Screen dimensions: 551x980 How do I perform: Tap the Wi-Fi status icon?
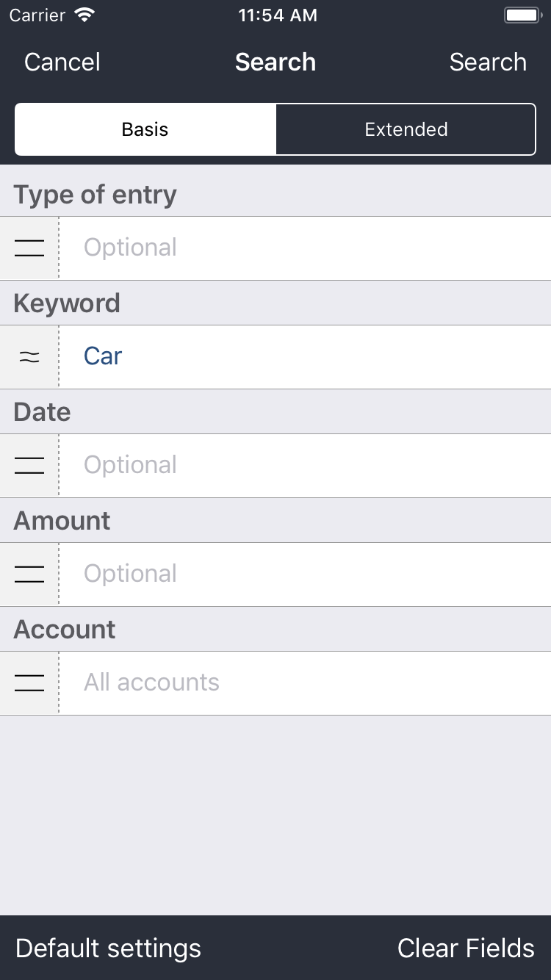pyautogui.click(x=86, y=15)
